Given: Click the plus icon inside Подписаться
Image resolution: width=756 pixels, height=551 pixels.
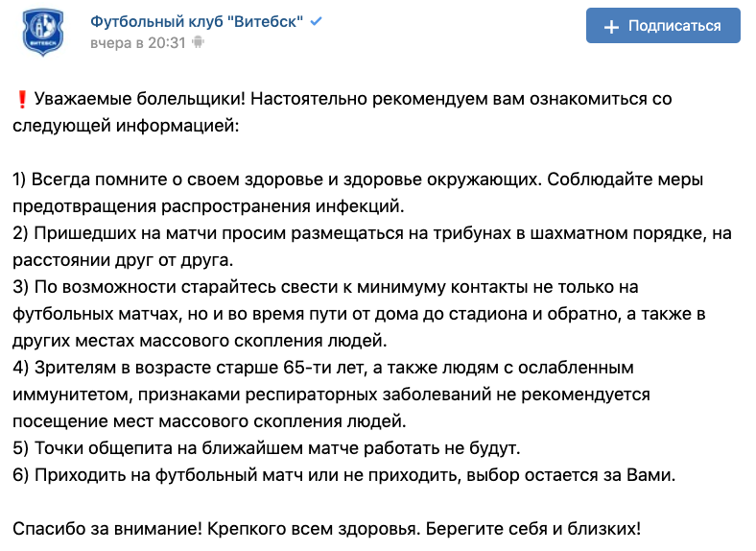Looking at the screenshot, I should (x=611, y=27).
